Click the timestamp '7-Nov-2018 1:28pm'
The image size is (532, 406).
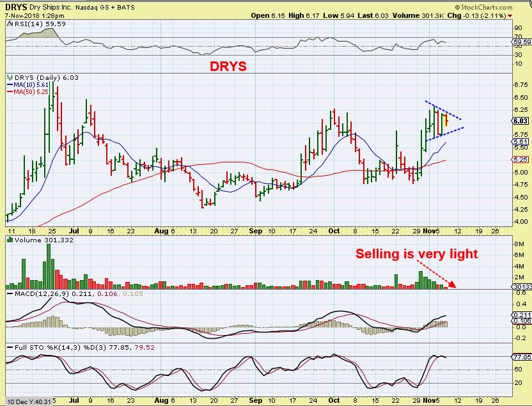coord(35,15)
